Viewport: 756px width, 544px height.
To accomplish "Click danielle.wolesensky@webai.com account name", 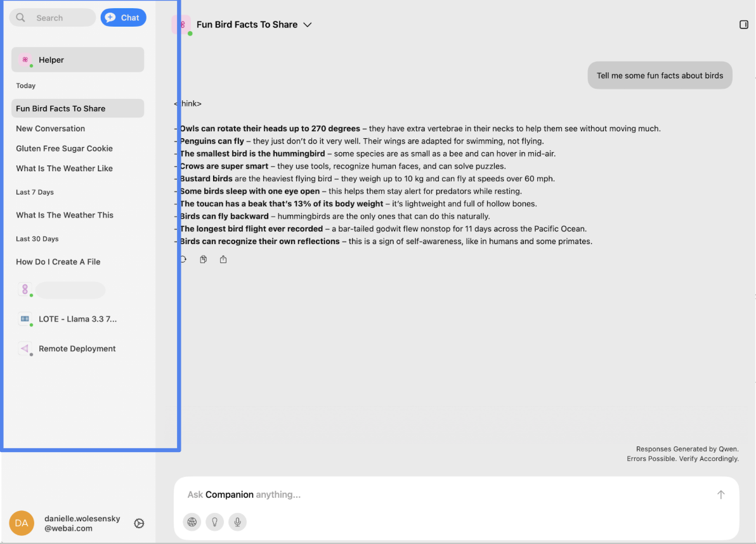I will click(x=82, y=523).
